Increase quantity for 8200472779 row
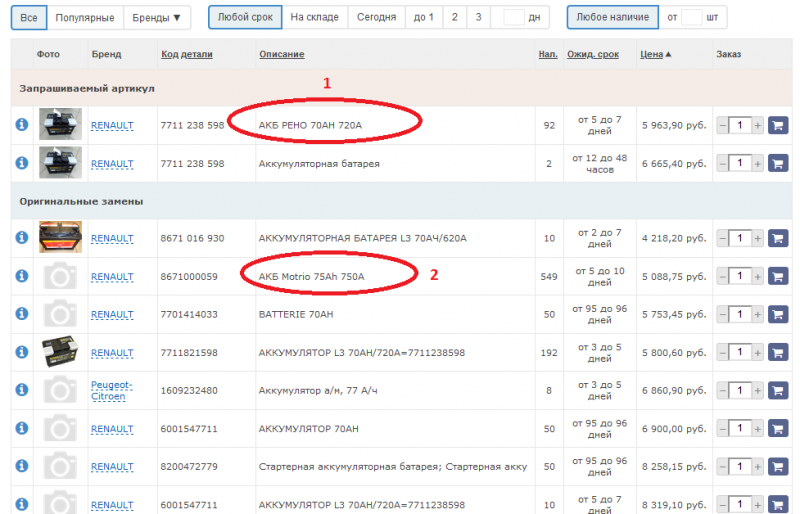The width and height of the screenshot is (800, 514). click(758, 466)
